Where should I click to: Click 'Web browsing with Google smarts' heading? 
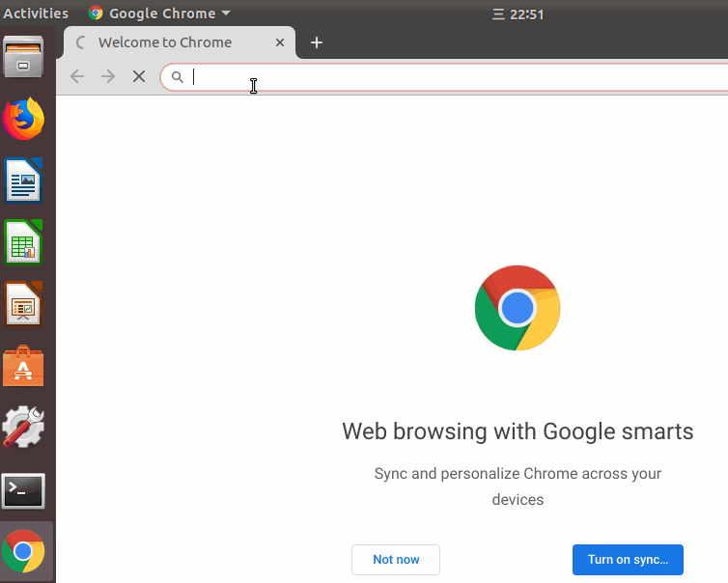point(518,431)
